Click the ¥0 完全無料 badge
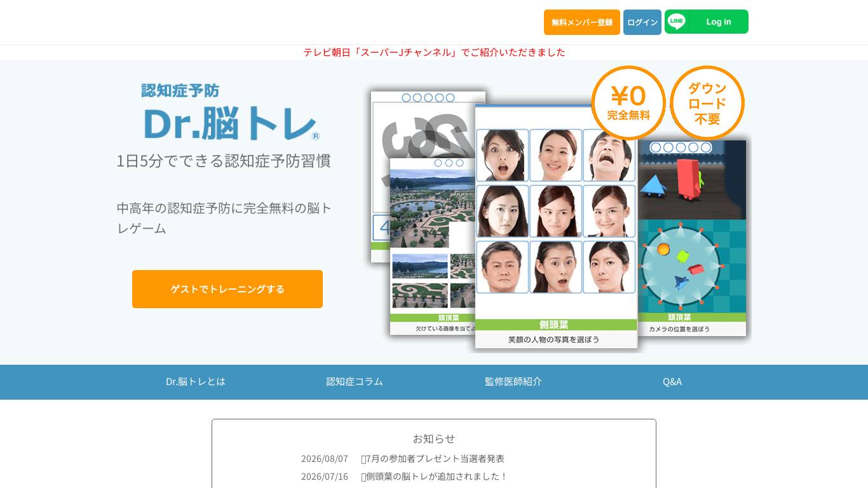 [628, 103]
